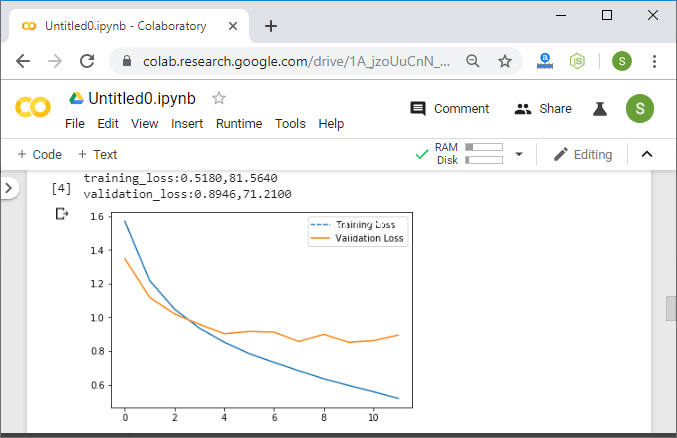This screenshot has width=677, height=438.
Task: Click the Comment button
Action: point(450,108)
